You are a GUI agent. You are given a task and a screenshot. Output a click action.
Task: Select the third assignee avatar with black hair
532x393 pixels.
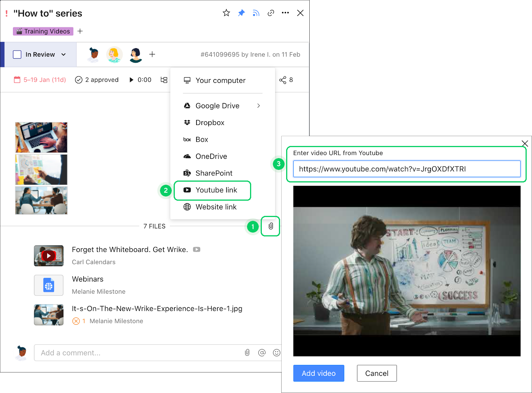[136, 55]
